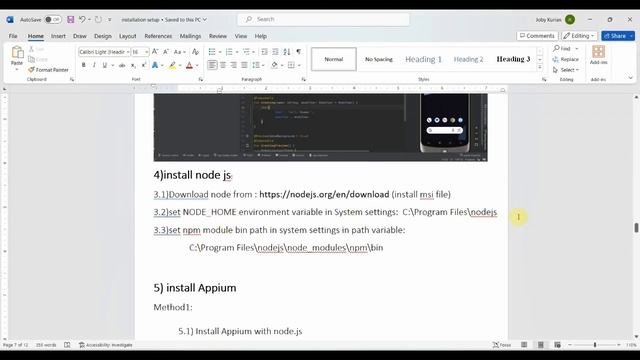Click the spelling proofing book icon
640x360 pixels.
(67, 345)
